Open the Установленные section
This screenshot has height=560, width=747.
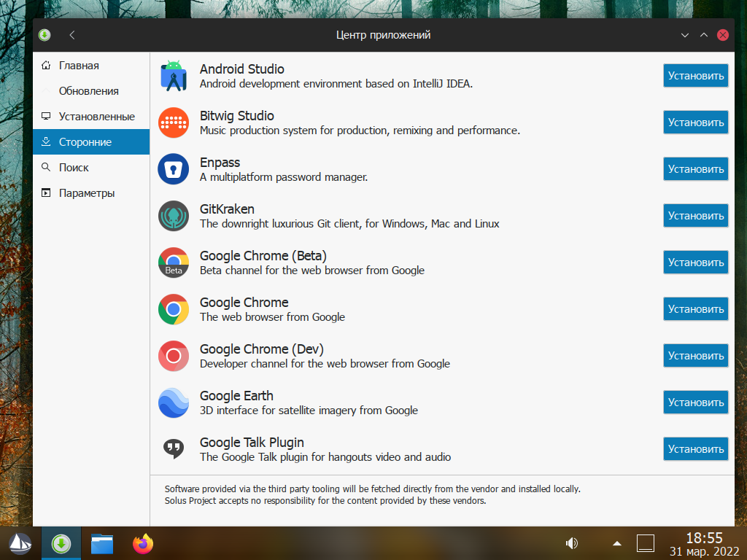point(91,116)
